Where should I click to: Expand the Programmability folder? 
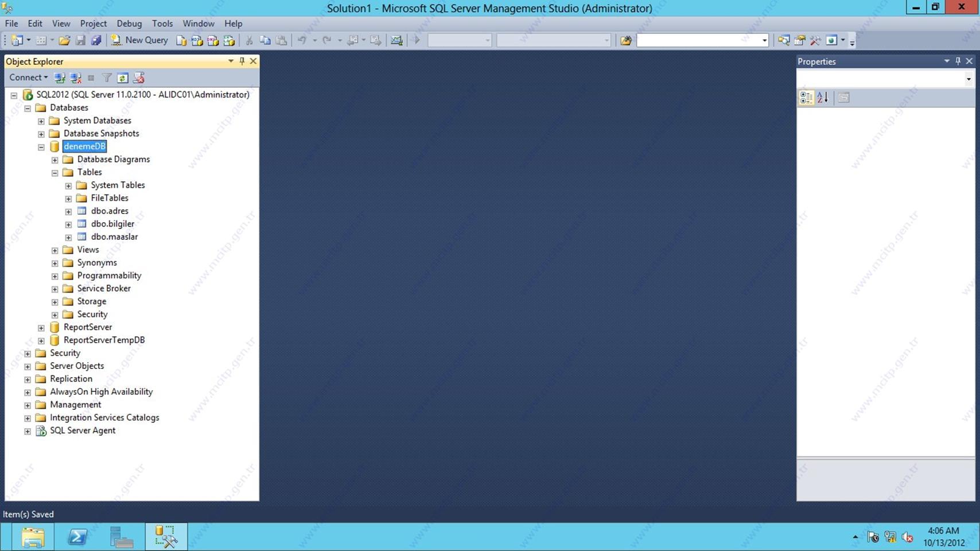point(55,276)
